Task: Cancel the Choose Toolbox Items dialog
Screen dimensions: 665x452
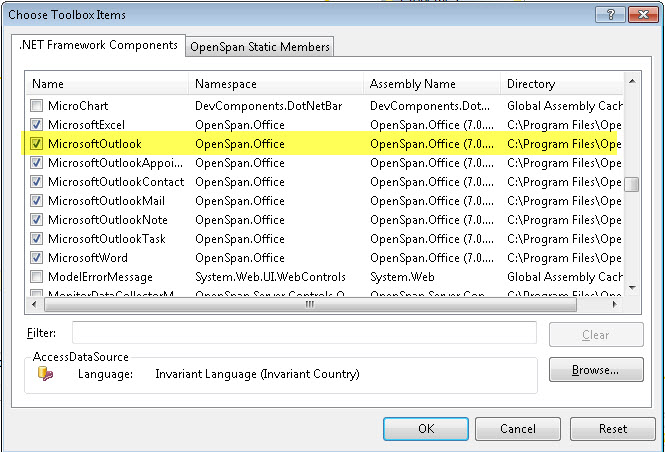Action: [x=517, y=429]
